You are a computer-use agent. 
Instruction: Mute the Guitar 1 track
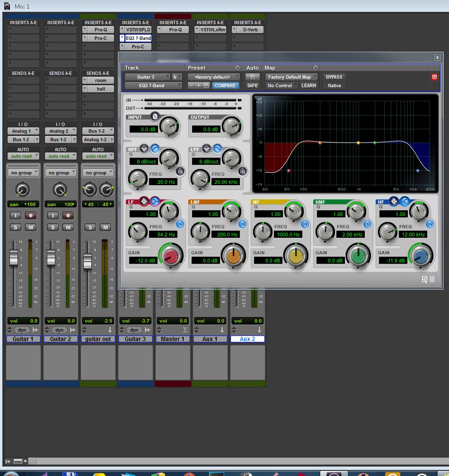(31, 227)
